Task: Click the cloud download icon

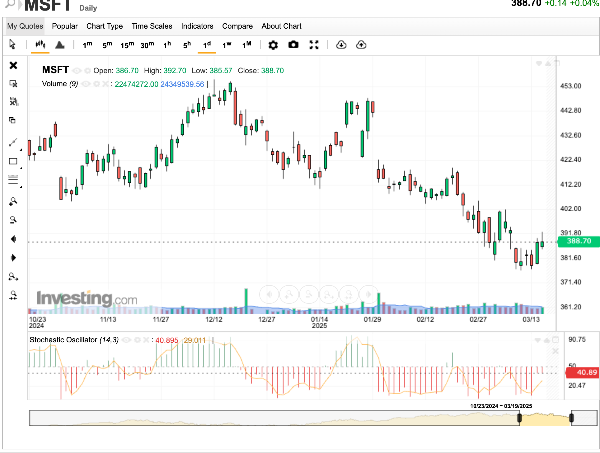Action: pyautogui.click(x=341, y=45)
